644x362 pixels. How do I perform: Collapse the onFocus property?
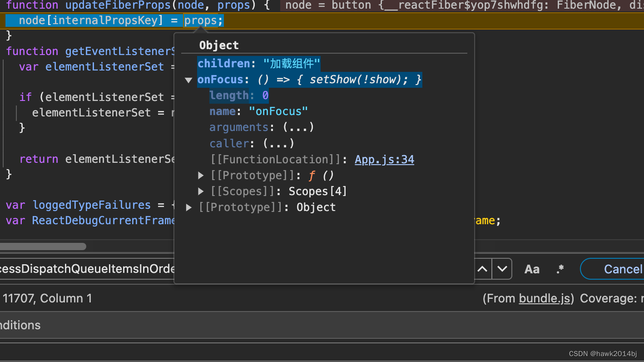[188, 80]
